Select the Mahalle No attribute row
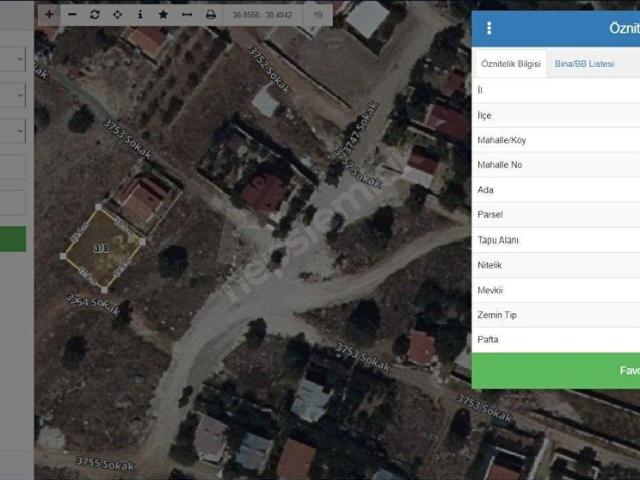640x480 pixels. pyautogui.click(x=556, y=165)
